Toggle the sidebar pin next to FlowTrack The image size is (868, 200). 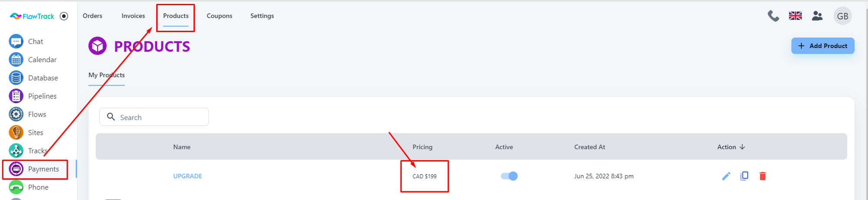(x=64, y=16)
